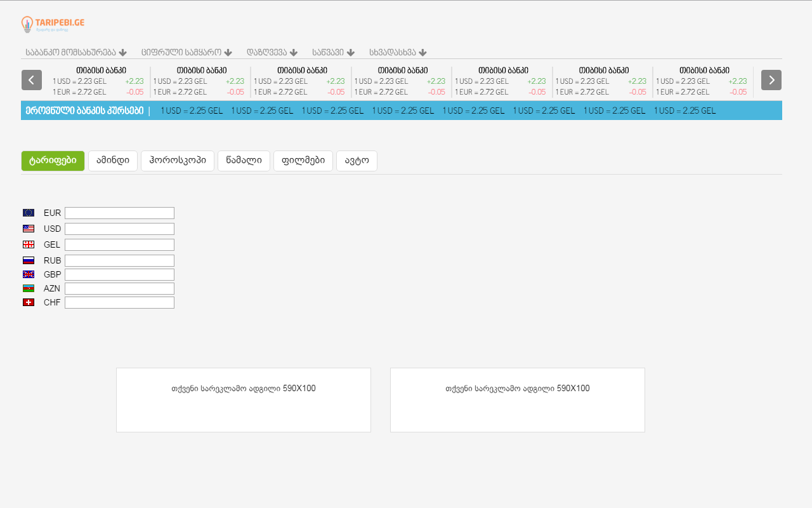Click into the GBP amount field
The width and height of the screenshot is (812, 508).
coord(119,274)
